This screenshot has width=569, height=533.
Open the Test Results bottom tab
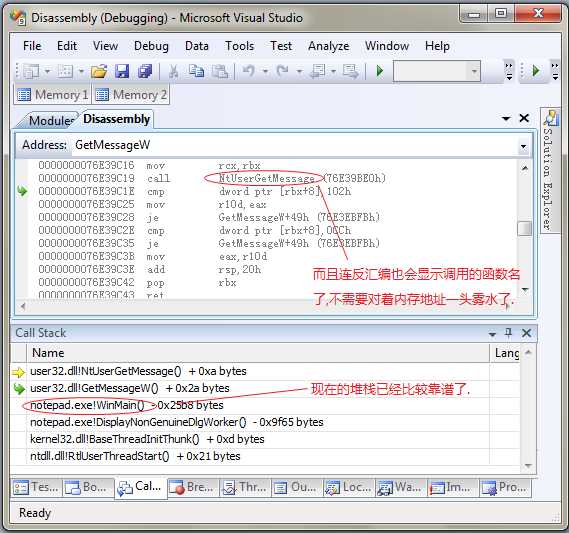pos(36,487)
